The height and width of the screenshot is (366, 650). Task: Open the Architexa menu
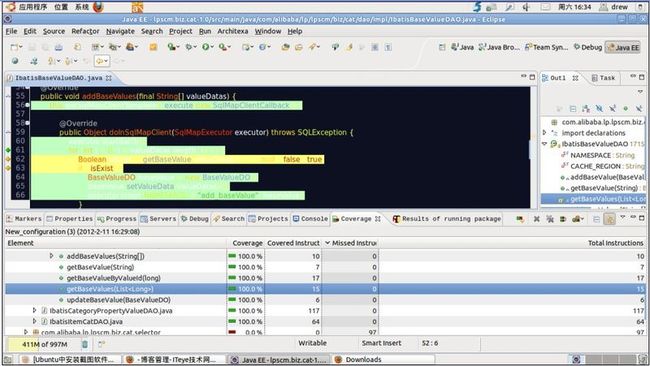point(233,31)
